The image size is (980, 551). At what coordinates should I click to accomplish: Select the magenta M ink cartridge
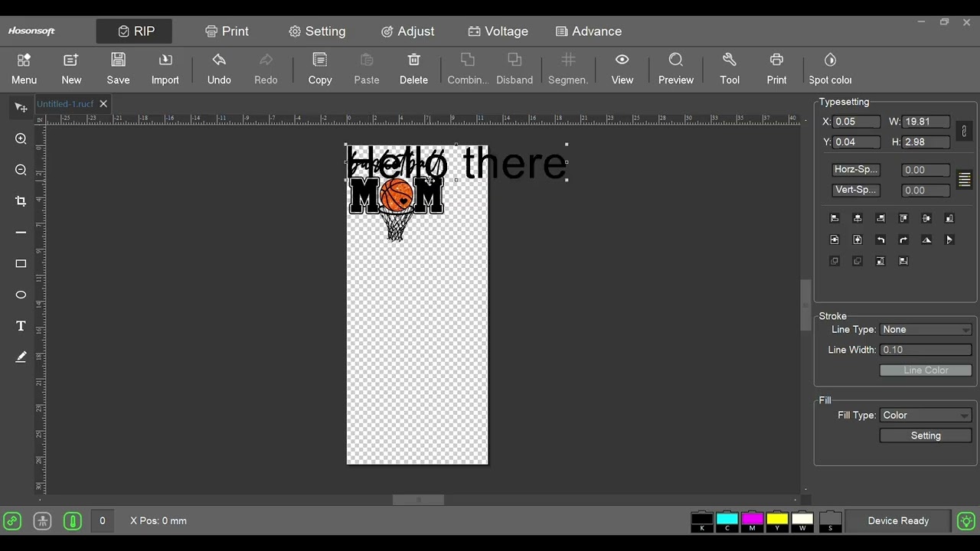(x=752, y=522)
